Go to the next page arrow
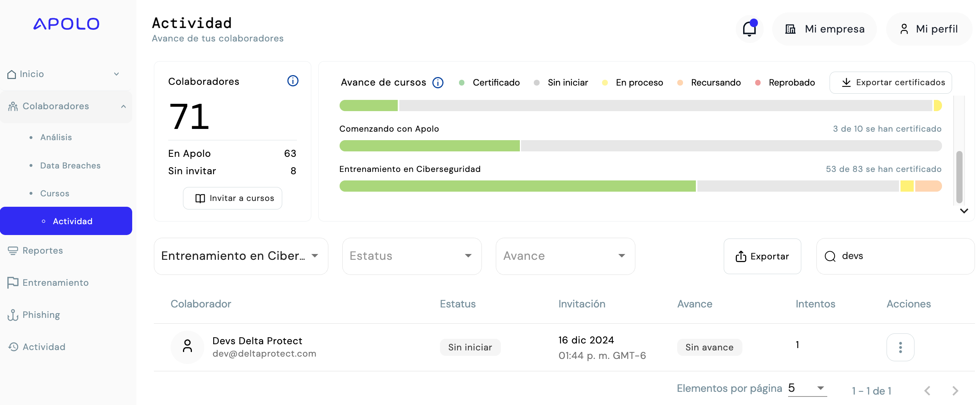The image size is (980, 405). pyautogui.click(x=955, y=391)
